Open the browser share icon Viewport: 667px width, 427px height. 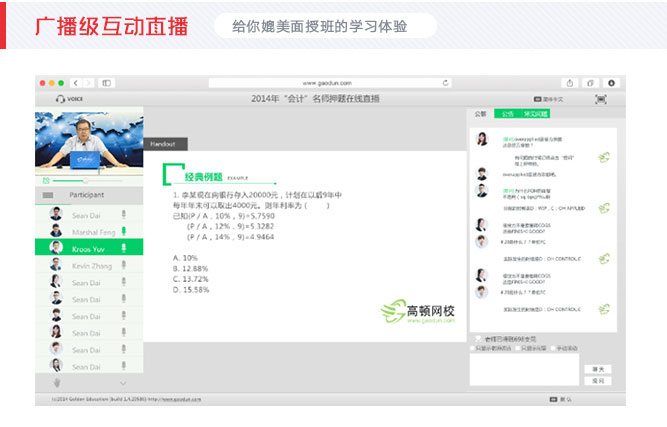pos(570,83)
